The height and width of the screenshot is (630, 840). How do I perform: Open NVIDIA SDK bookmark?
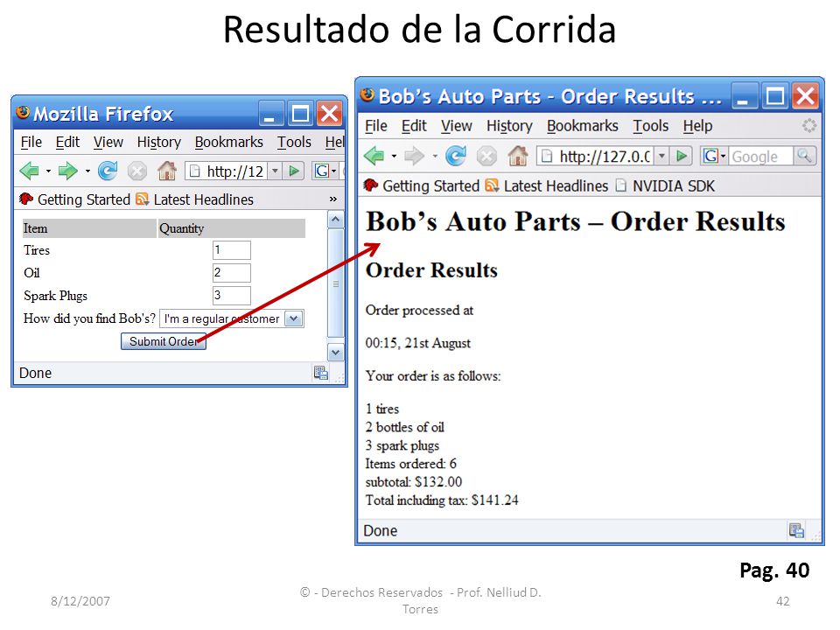(665, 185)
